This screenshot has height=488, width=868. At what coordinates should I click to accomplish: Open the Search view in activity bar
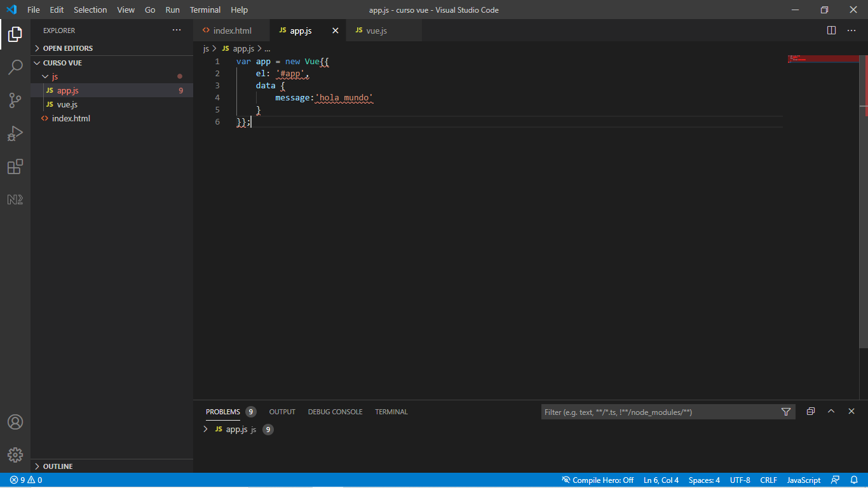15,67
